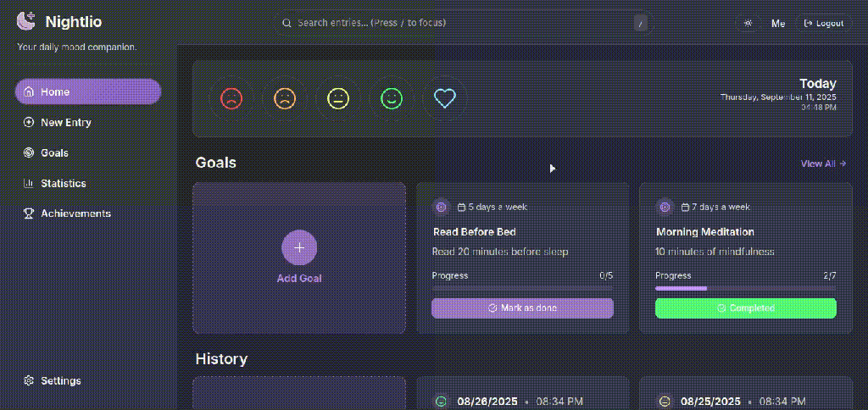Mark Read Before Bed as done

(x=522, y=308)
